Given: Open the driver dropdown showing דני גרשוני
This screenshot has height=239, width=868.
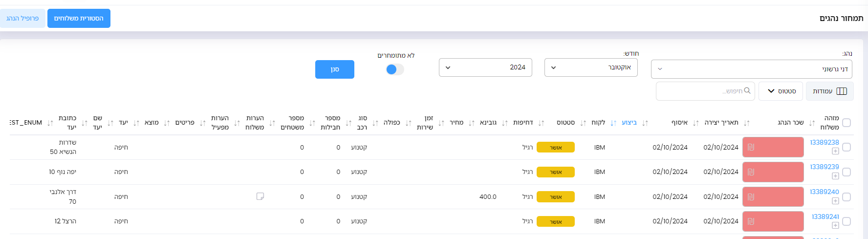Looking at the screenshot, I should point(751,69).
